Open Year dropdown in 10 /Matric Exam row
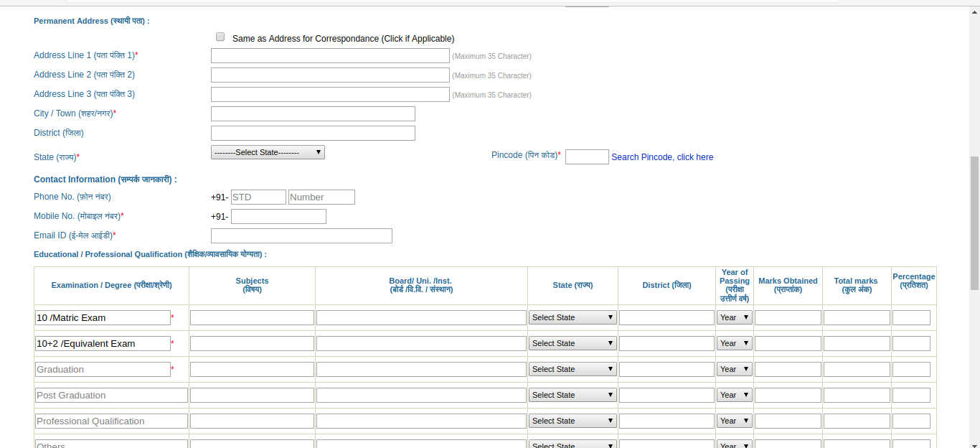 pyautogui.click(x=734, y=317)
